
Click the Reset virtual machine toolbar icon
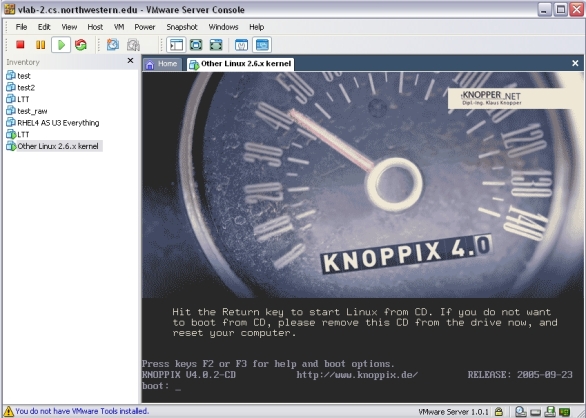click(x=81, y=45)
